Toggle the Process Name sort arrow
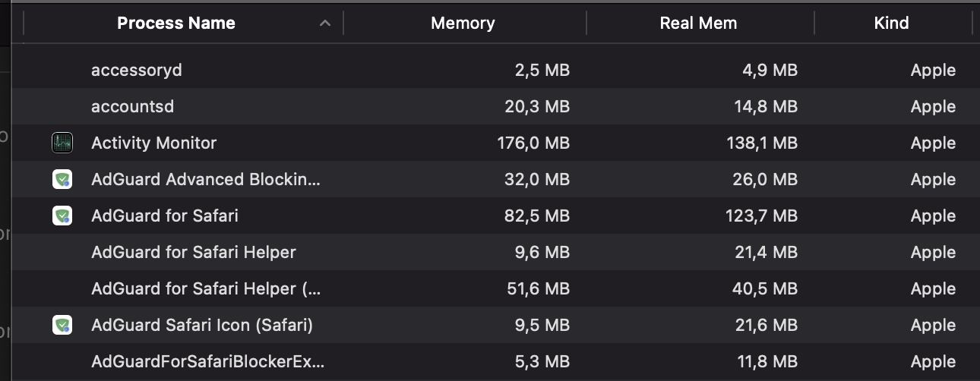 tap(325, 24)
